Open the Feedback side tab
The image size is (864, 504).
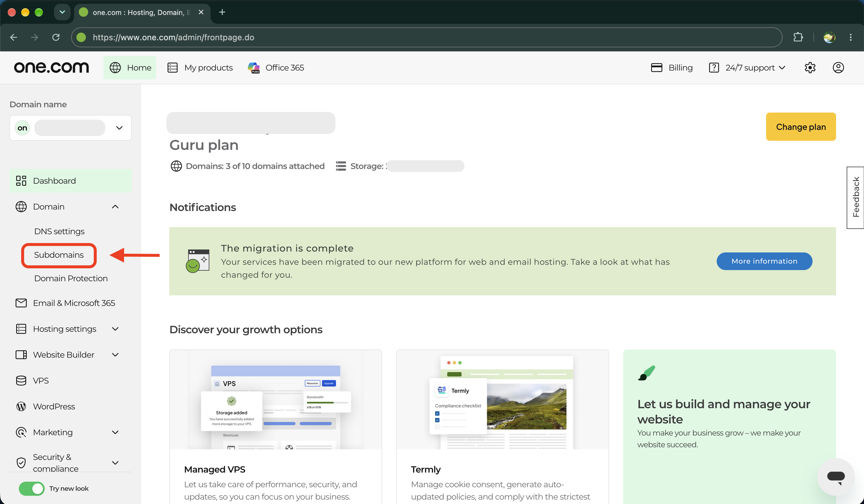pyautogui.click(x=855, y=198)
